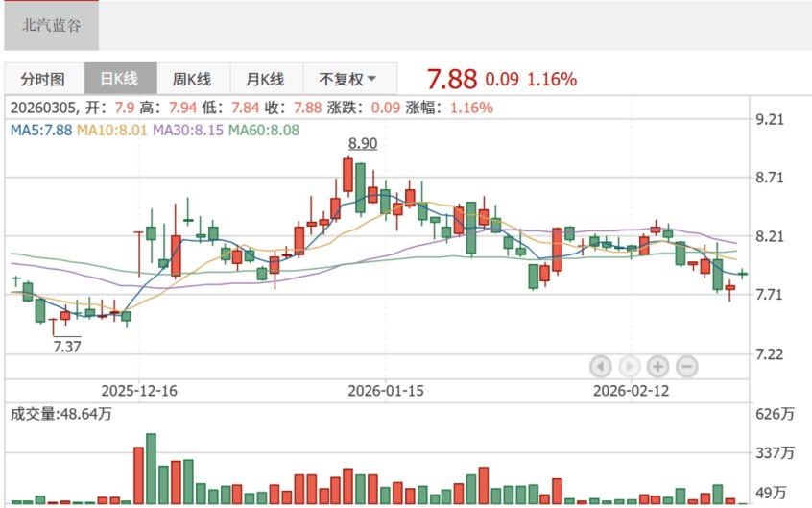The height and width of the screenshot is (508, 812).
Task: Select the 日K线 daily chart tab
Action: 120,79
